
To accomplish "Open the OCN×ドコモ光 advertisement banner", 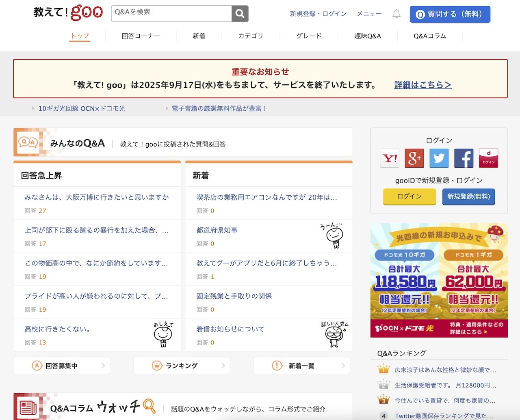I will tap(439, 280).
